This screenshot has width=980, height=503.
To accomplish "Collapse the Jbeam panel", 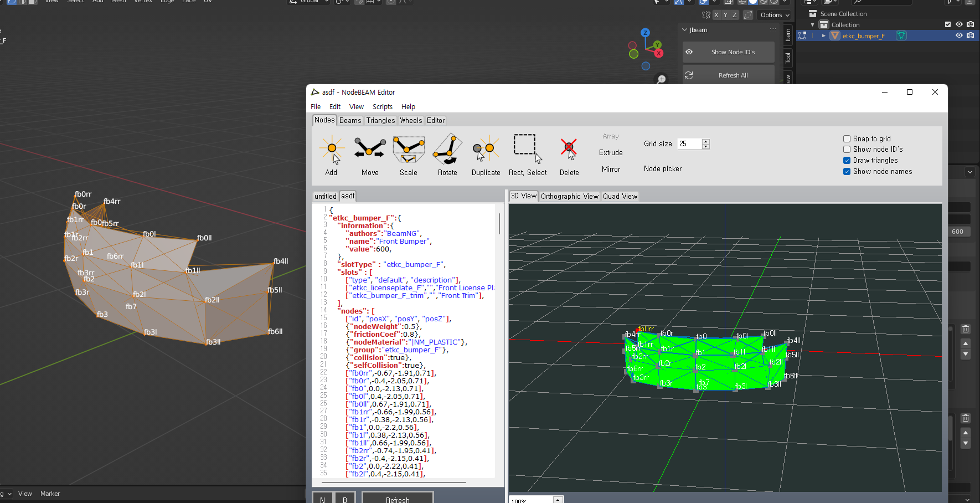I will (685, 30).
